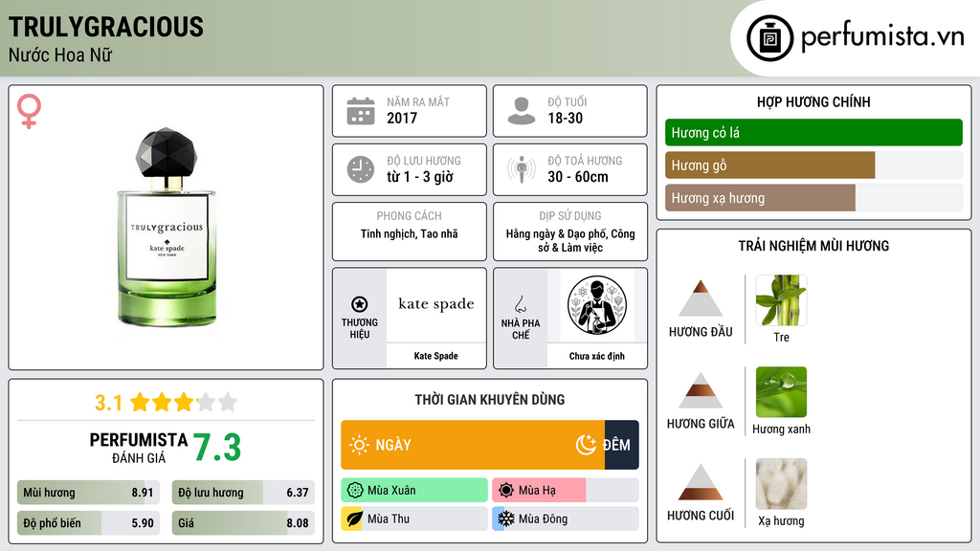Viewport: 980px width, 551px height.
Task: Click the flower icon for Mùa Xuân
Action: tap(355, 491)
